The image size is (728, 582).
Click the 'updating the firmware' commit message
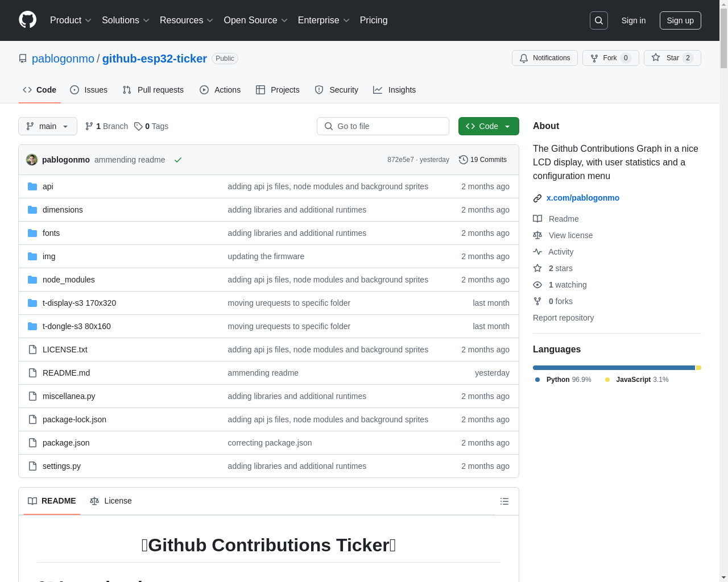click(x=266, y=256)
